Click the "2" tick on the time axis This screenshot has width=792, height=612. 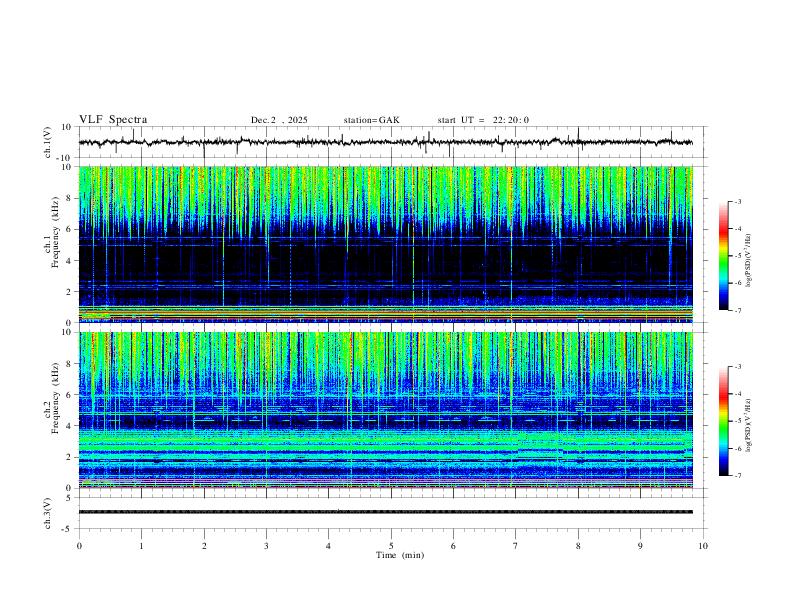tap(204, 546)
